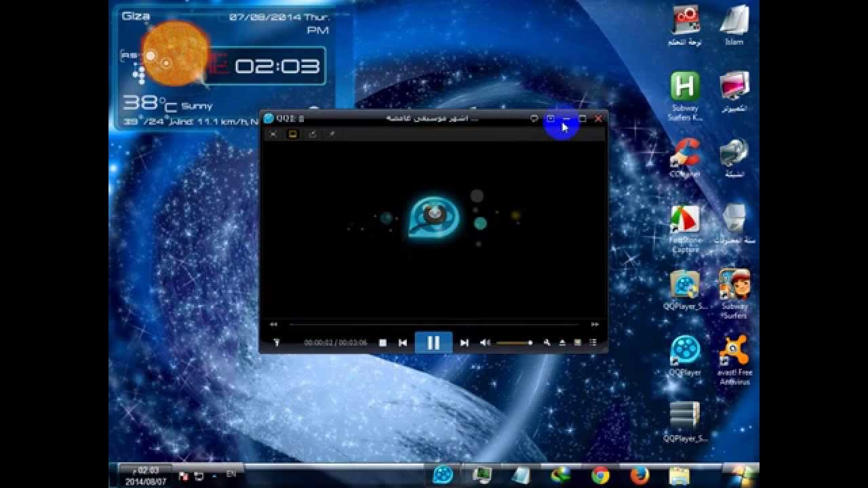The height and width of the screenshot is (488, 868).
Task: Skip to the previous track
Action: pos(403,343)
